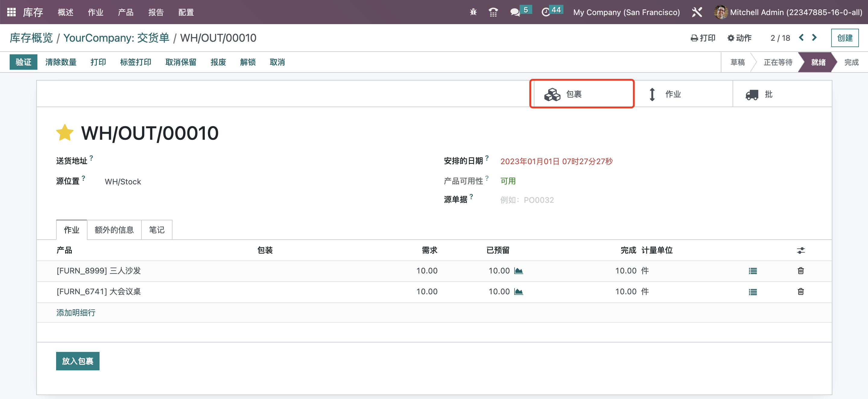Open the 报告 top menu
Viewport: 868px width, 399px height.
point(156,12)
